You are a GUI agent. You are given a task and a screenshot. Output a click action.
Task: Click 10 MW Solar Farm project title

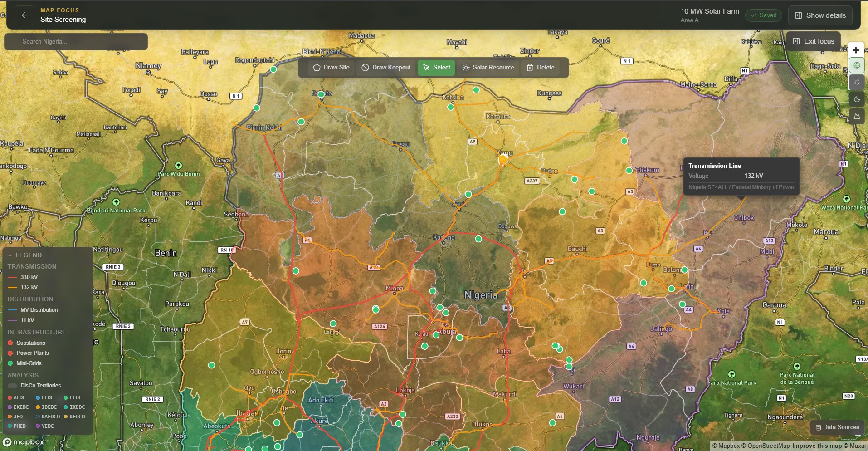710,11
